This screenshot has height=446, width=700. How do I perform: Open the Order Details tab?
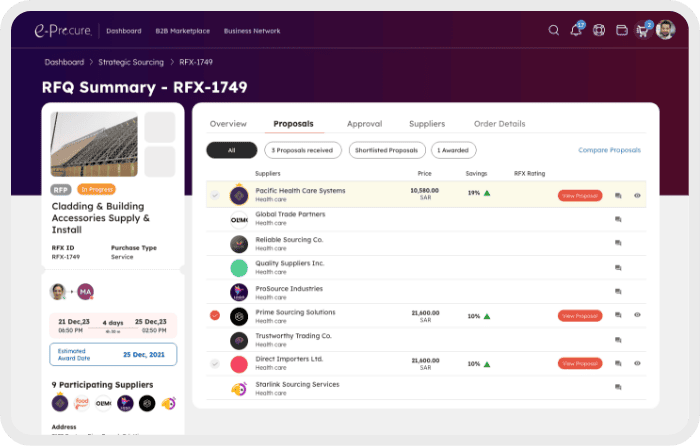499,124
